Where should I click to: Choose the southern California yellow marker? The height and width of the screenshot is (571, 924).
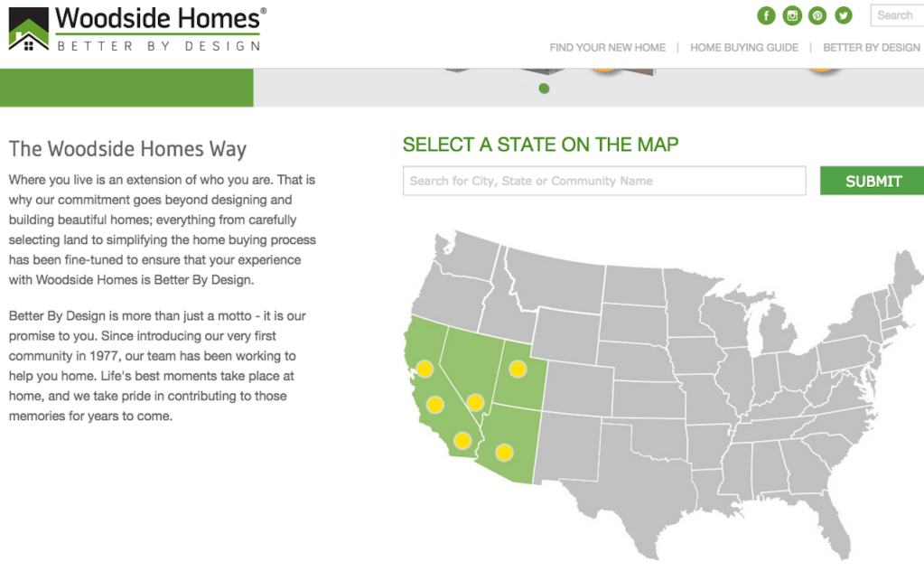[x=462, y=441]
